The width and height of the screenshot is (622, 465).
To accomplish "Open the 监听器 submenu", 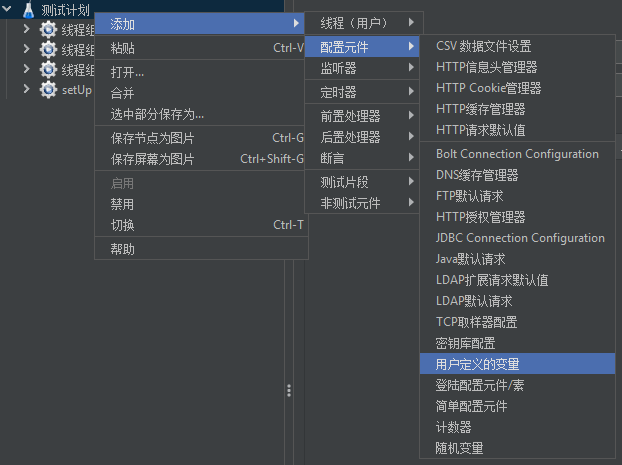I will coord(338,69).
